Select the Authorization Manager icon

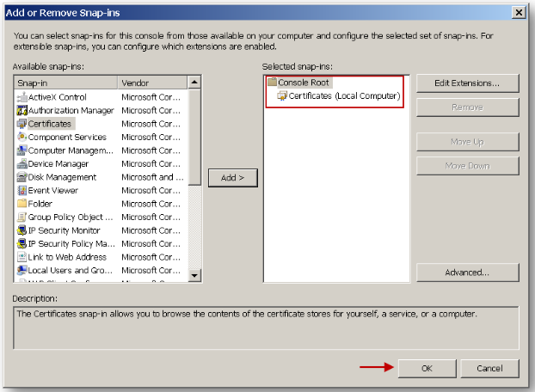22,110
